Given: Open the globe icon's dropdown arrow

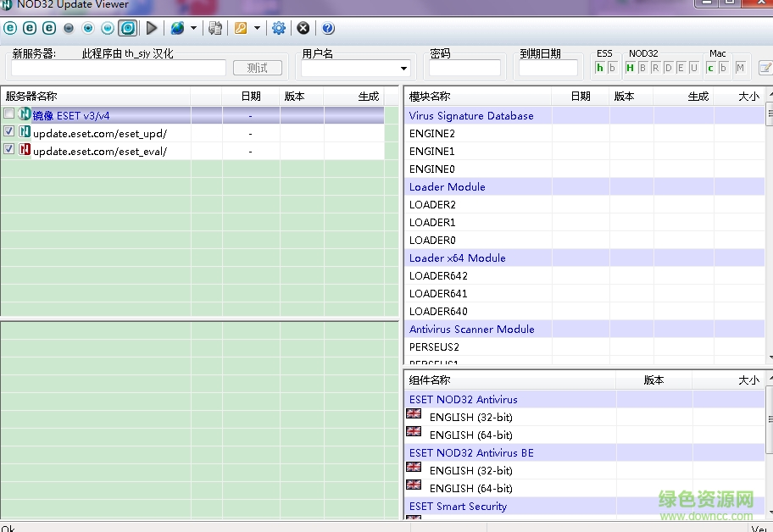Looking at the screenshot, I should tap(192, 28).
